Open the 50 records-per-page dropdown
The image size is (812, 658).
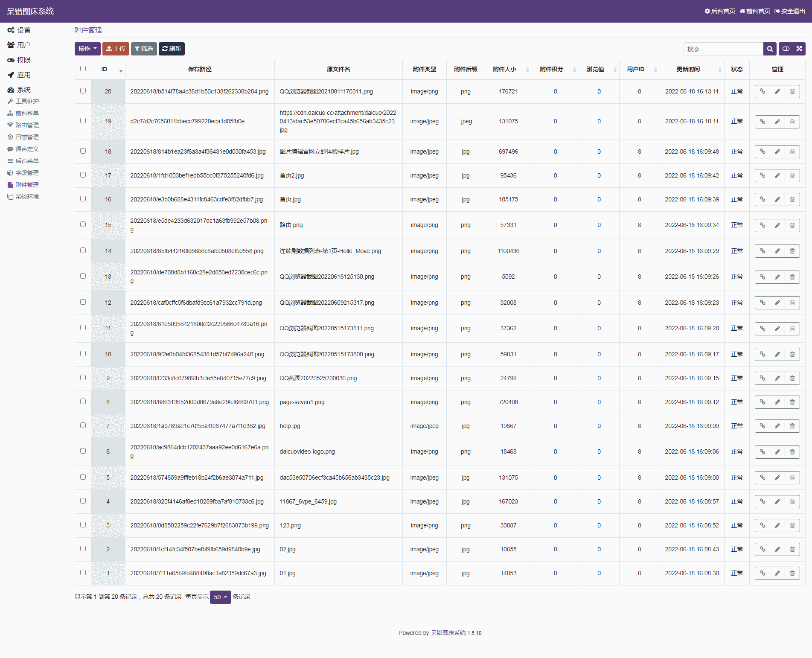[220, 597]
